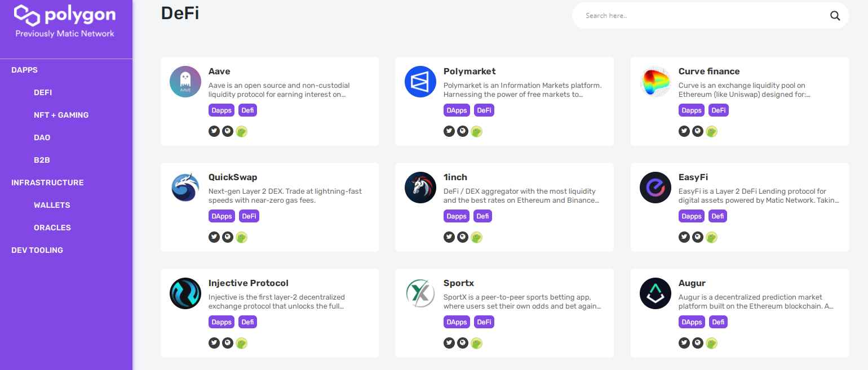Screen dimensions: 868x370
Task: Select DEFI in the sidebar menu
Action: click(x=43, y=92)
